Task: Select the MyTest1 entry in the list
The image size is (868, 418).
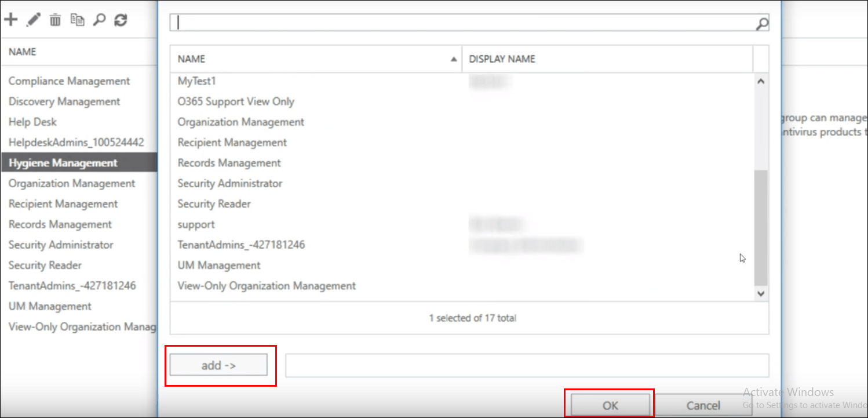Action: click(x=196, y=81)
